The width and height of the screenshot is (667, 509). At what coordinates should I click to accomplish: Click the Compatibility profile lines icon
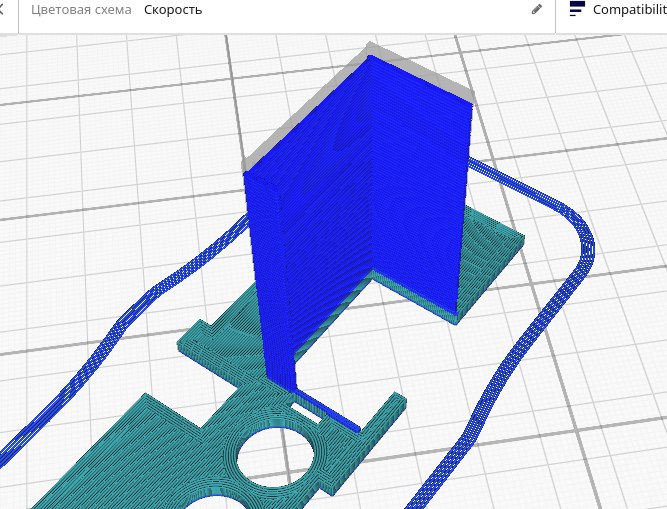(577, 9)
